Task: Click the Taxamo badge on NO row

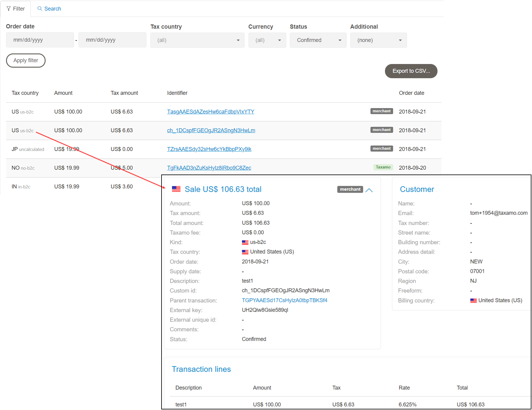Action: pos(383,167)
